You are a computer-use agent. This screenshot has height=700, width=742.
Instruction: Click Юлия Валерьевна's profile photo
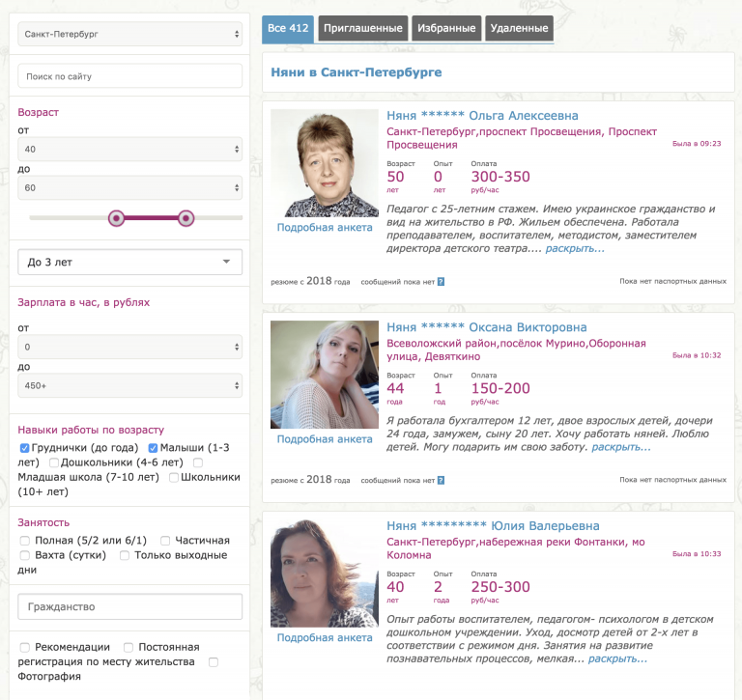click(325, 574)
